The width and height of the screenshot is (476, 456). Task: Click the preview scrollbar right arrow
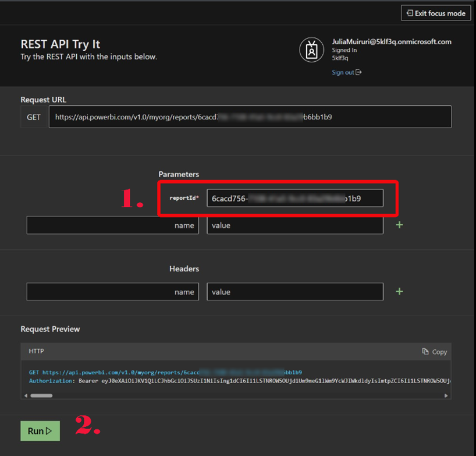[446, 395]
